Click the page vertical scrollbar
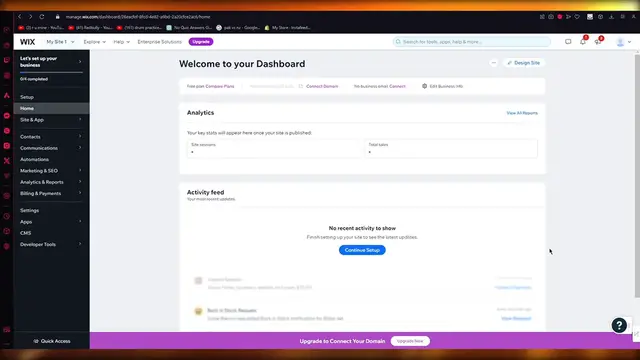This screenshot has height=360, width=640. coord(637,176)
